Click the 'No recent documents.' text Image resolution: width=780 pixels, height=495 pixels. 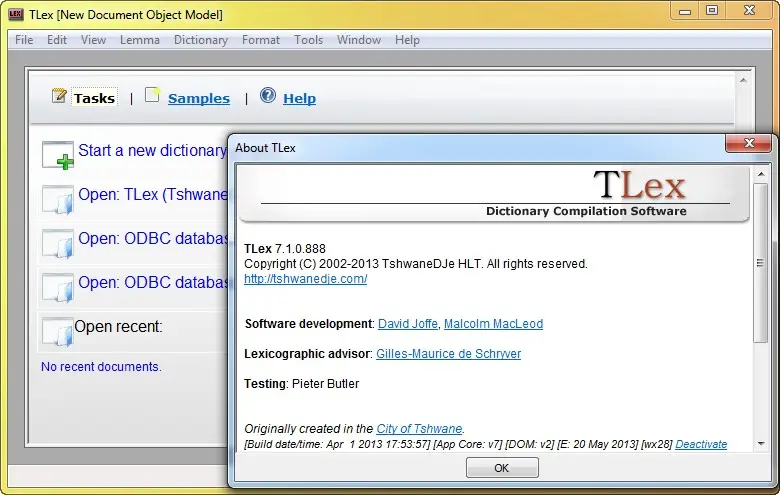(x=101, y=367)
